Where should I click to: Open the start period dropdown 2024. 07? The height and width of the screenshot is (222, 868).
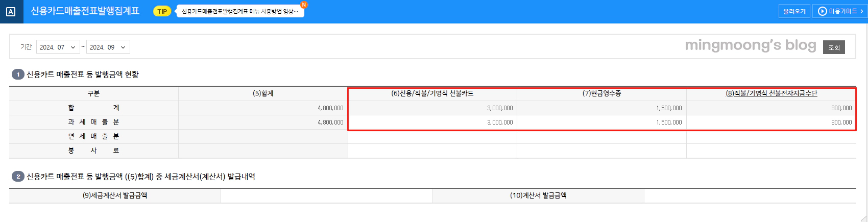(58, 47)
